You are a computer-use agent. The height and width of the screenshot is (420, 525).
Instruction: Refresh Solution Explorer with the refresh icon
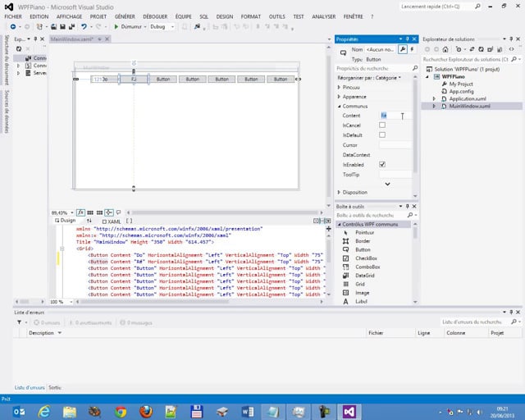481,49
